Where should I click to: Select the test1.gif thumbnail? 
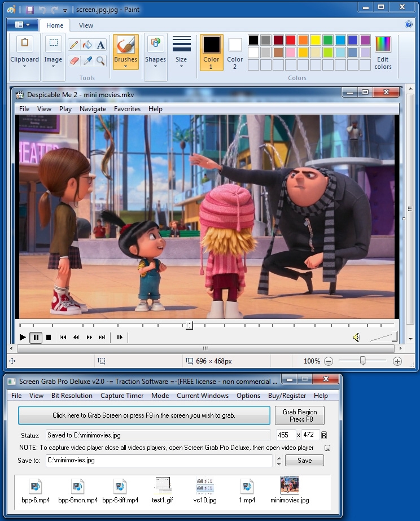[x=163, y=485]
